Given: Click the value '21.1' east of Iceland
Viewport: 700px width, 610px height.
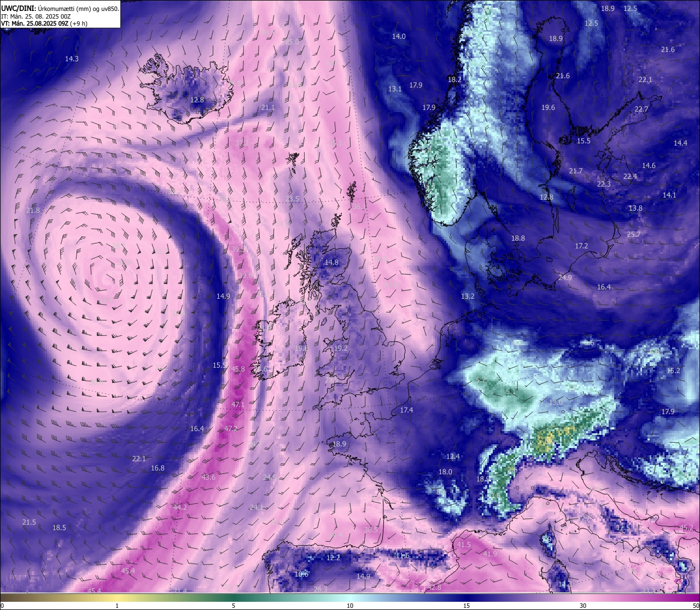Looking at the screenshot, I should pos(268,108).
